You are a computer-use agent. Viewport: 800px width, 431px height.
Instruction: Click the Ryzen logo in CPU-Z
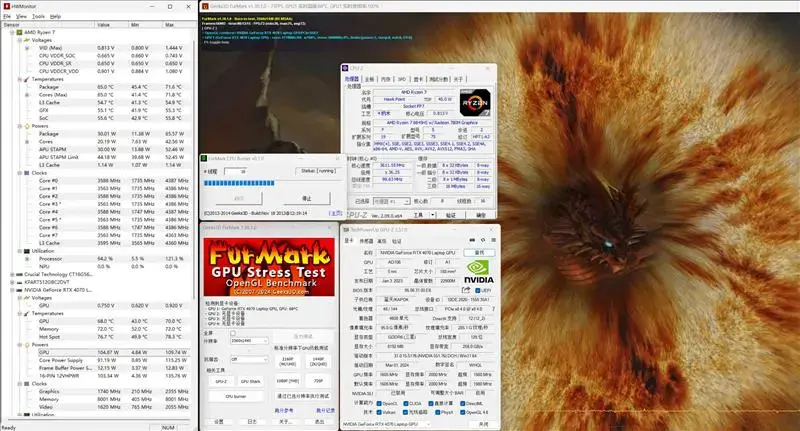click(474, 103)
